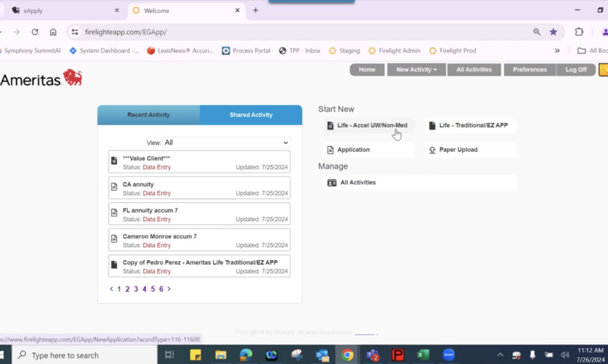Click document icon beside Cameron Monroe accum 7
Viewport: 608px width, 364px height.
[x=114, y=239]
